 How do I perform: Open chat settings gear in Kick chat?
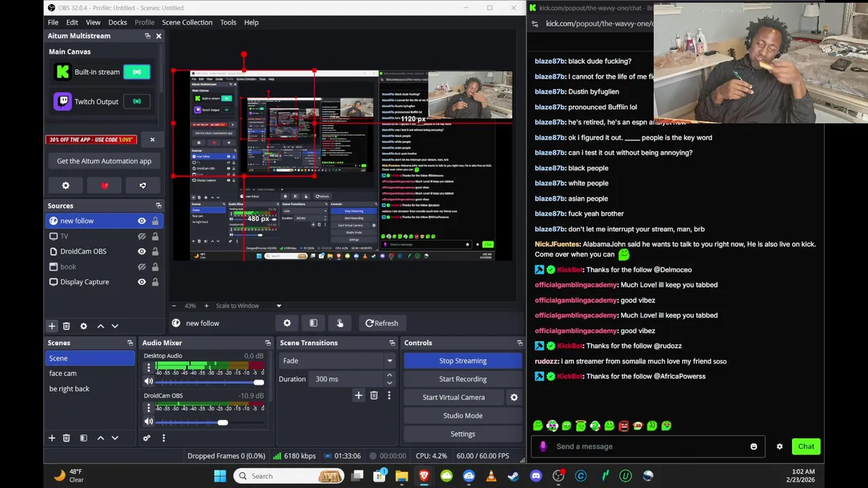click(780, 447)
